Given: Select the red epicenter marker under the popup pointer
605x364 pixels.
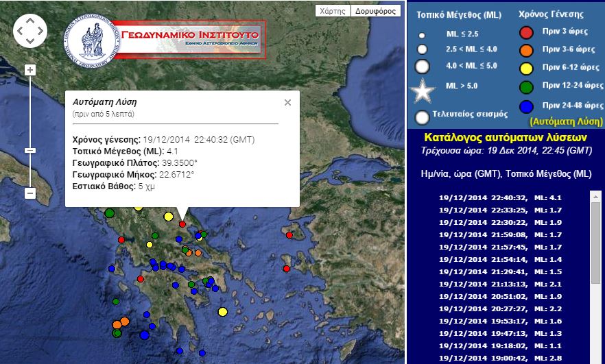Looking at the screenshot, I should click(182, 224).
